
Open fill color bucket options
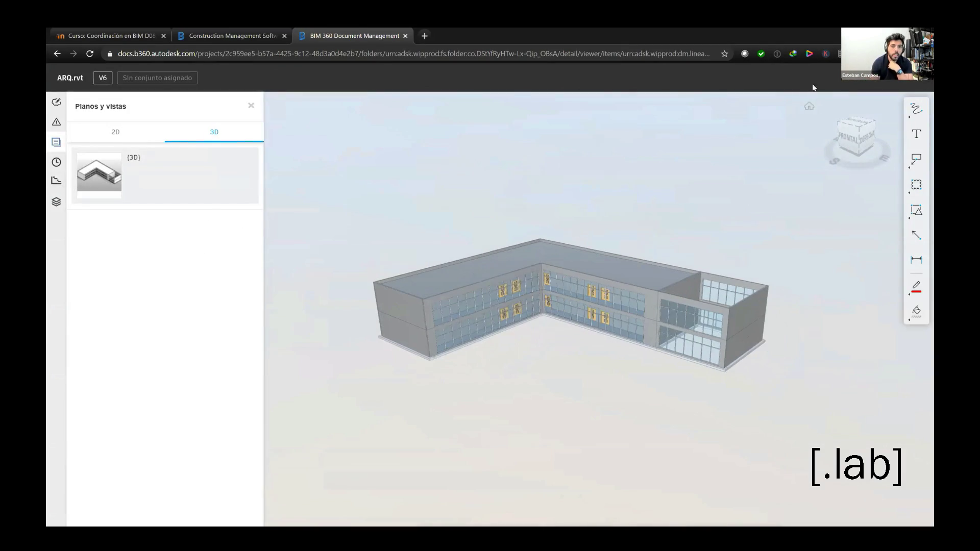[x=916, y=311]
